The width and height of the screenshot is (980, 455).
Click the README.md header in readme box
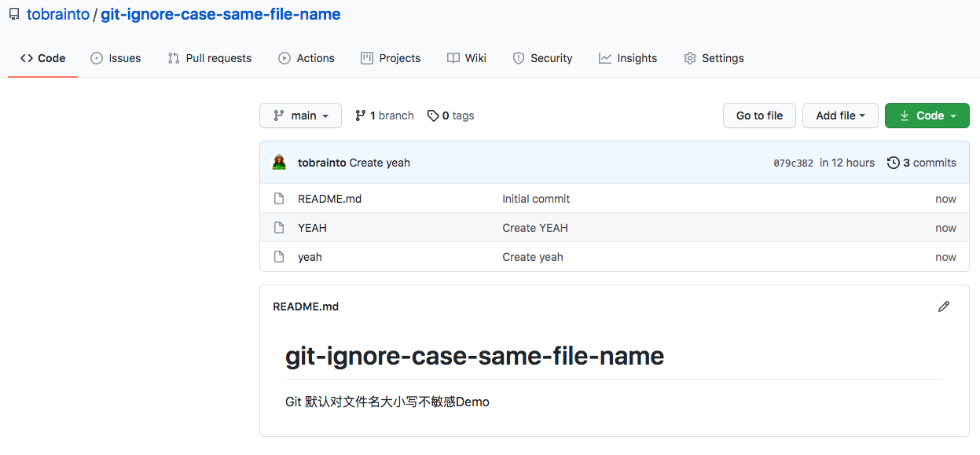306,306
